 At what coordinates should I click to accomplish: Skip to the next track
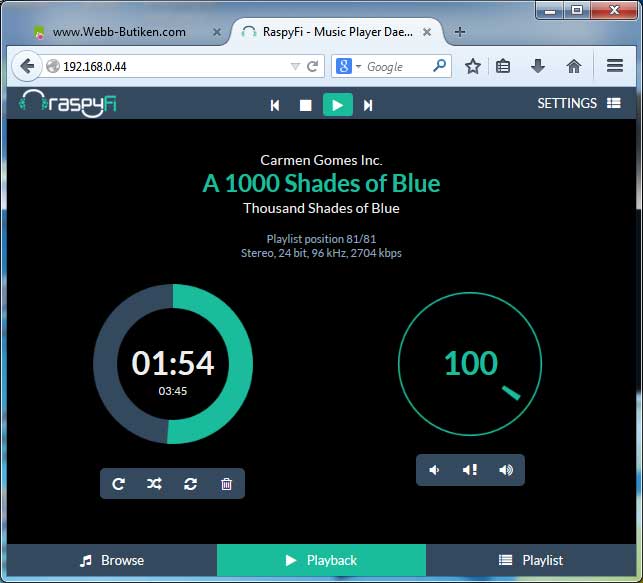point(368,105)
